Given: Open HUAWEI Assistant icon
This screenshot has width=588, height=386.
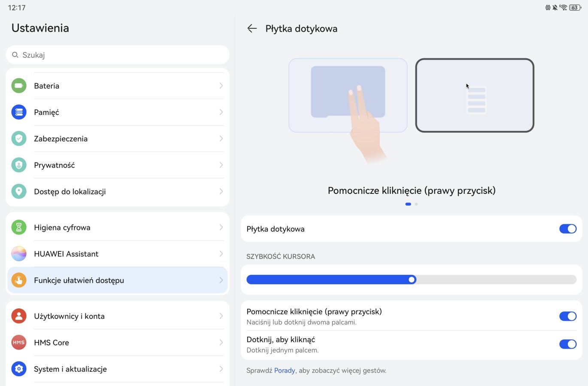Looking at the screenshot, I should 19,254.
